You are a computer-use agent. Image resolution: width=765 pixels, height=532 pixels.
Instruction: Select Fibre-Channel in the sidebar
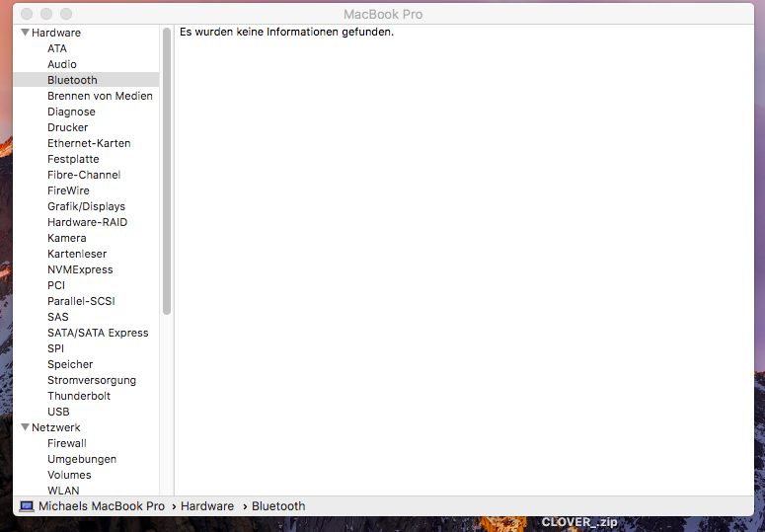[84, 175]
